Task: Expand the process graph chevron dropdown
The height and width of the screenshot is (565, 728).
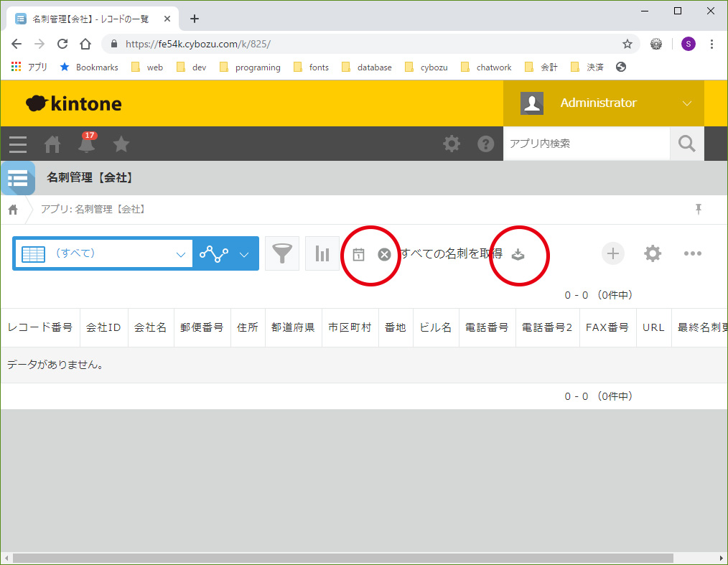Action: (244, 254)
